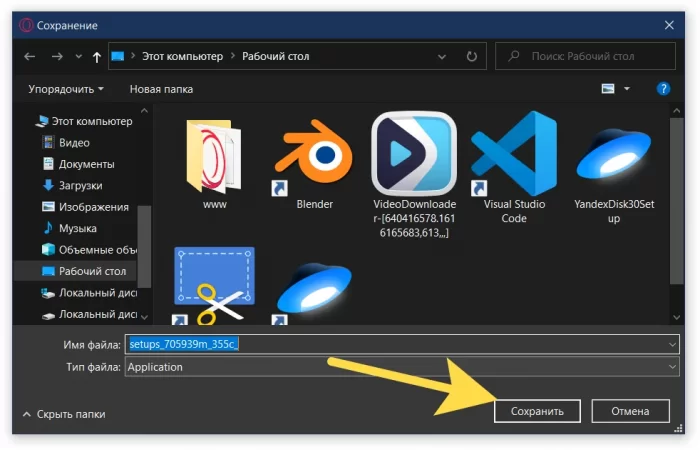Screen dimensions: 700x450
Task: Expand the Тип файла combo box
Action: (x=672, y=367)
